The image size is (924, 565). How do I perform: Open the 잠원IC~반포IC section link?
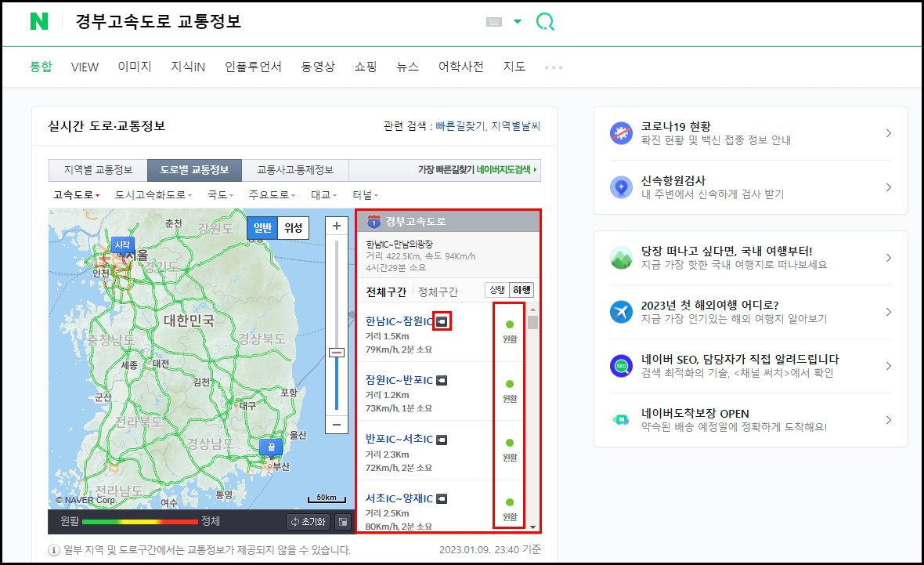point(399,380)
